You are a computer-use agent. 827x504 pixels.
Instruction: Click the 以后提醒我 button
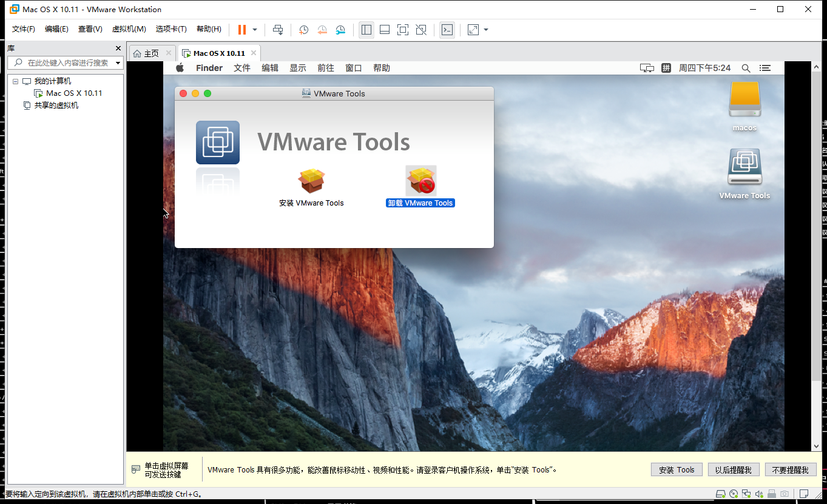tap(734, 469)
